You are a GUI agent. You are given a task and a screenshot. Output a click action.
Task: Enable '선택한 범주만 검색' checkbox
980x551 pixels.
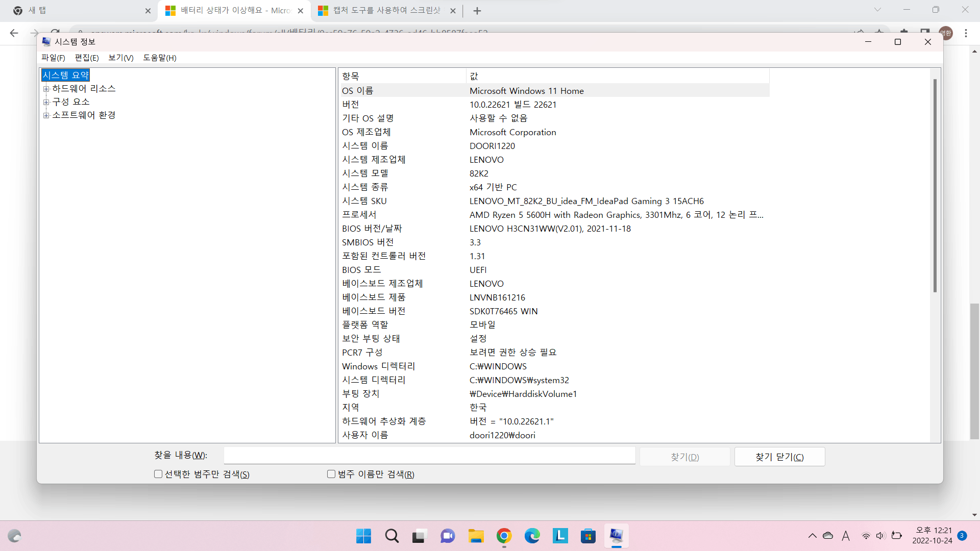point(158,474)
